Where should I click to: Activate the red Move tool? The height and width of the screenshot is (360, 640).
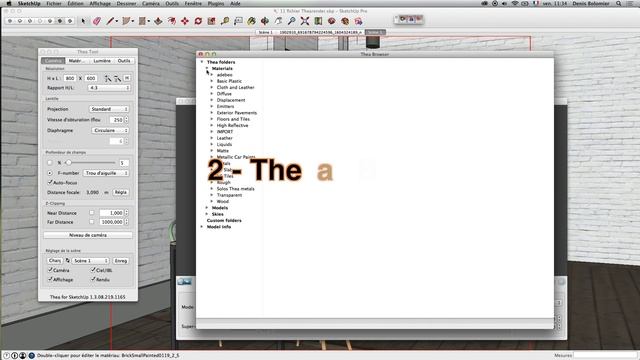[x=184, y=21]
